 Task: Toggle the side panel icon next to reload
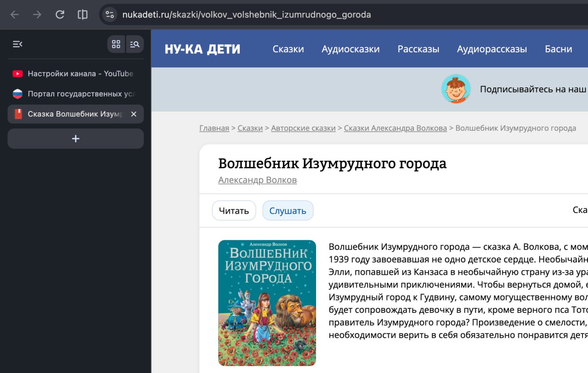pyautogui.click(x=83, y=15)
